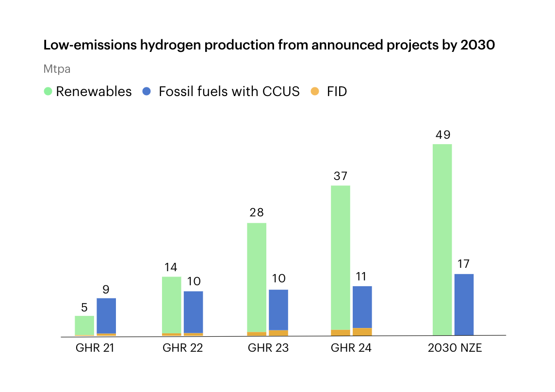Viewport: 555px width, 392px height.
Task: Toggle the FID legend label
Action: 337,91
